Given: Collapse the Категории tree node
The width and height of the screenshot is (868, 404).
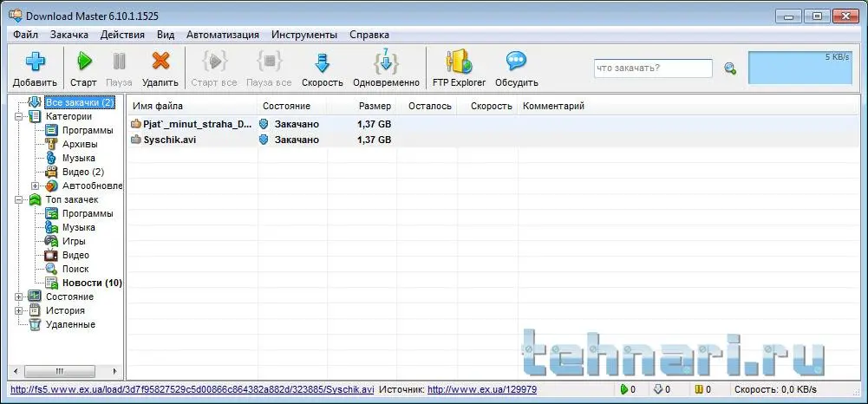Looking at the screenshot, I should (18, 116).
